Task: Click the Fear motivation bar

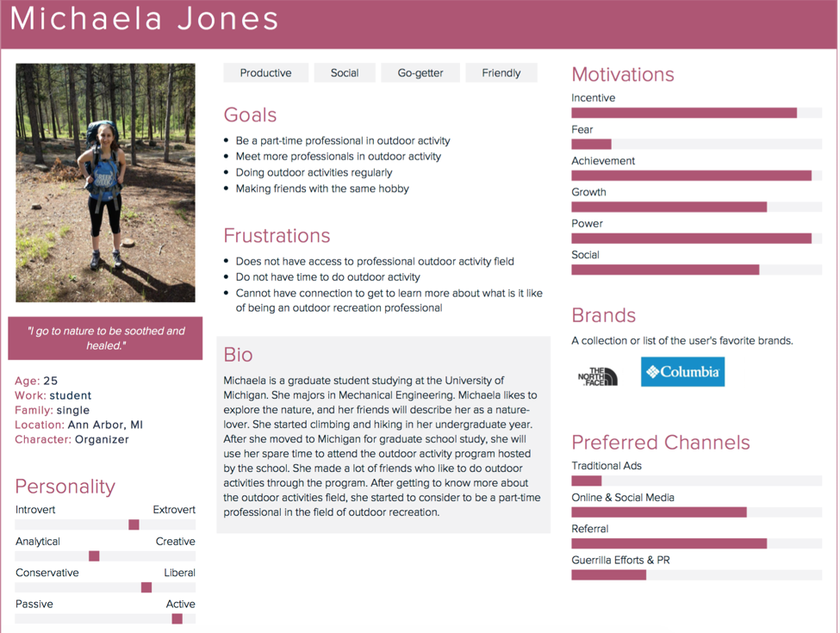Action: click(591, 145)
